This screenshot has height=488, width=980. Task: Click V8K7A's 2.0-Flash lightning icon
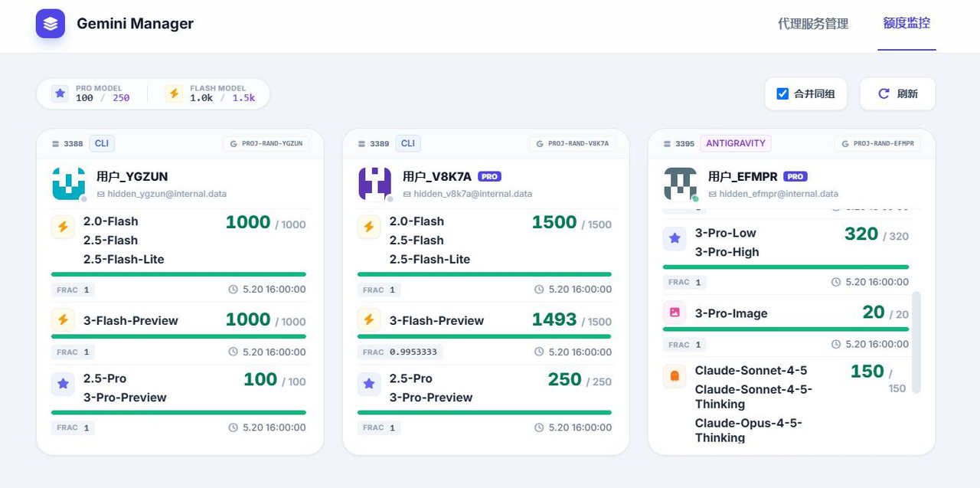[369, 228]
